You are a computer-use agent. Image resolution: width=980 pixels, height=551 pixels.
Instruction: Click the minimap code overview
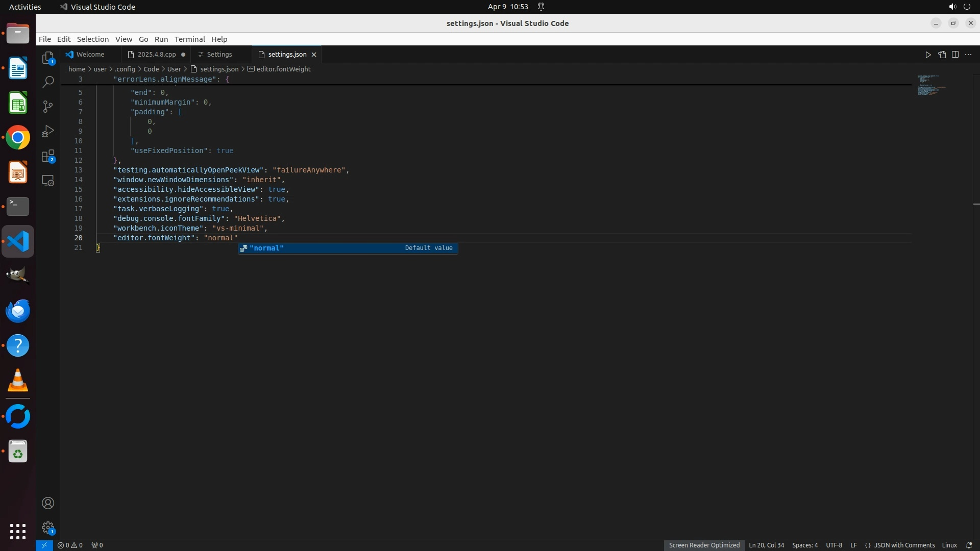point(930,85)
